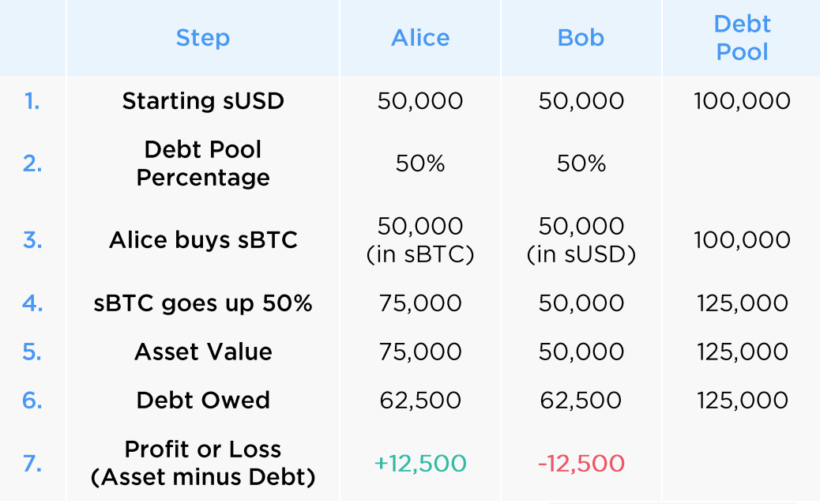Click the Asset Value row label
Viewport: 820px width, 504px height.
(x=203, y=352)
